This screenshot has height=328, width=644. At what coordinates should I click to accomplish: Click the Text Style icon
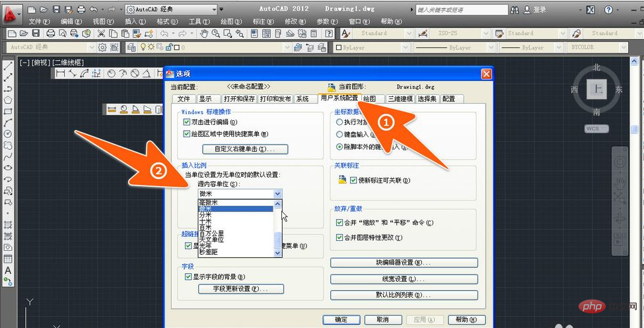[x=346, y=33]
